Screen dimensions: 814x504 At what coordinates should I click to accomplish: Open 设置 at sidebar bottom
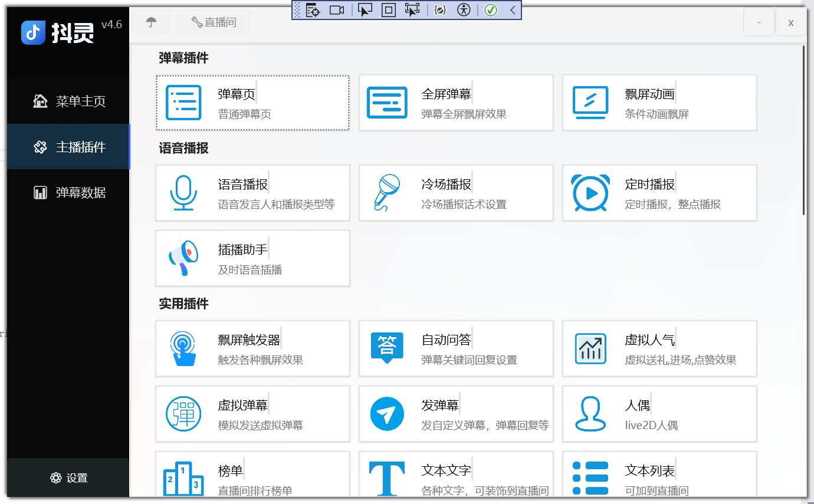coord(68,478)
